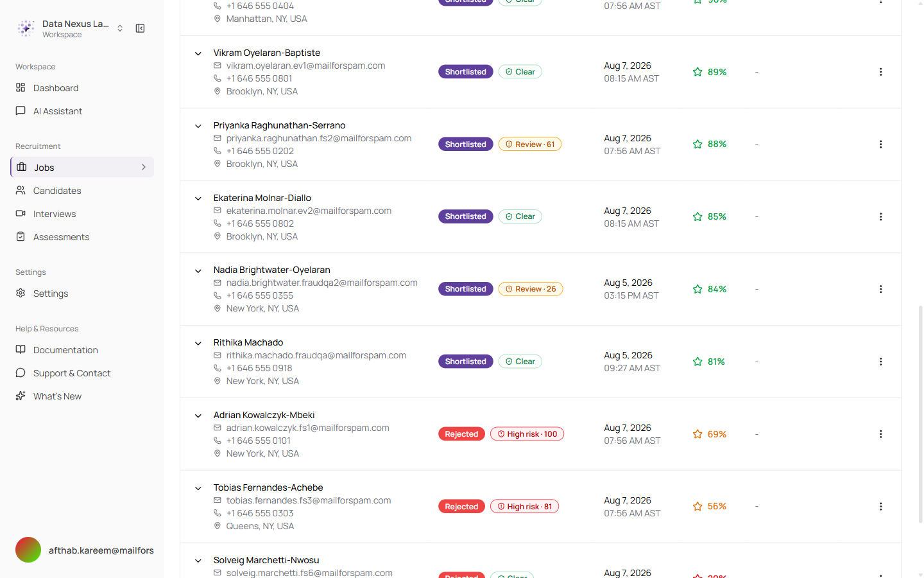Open three-dot menu for Rithika Machado
Viewport: 924px width, 578px height.
pos(880,362)
